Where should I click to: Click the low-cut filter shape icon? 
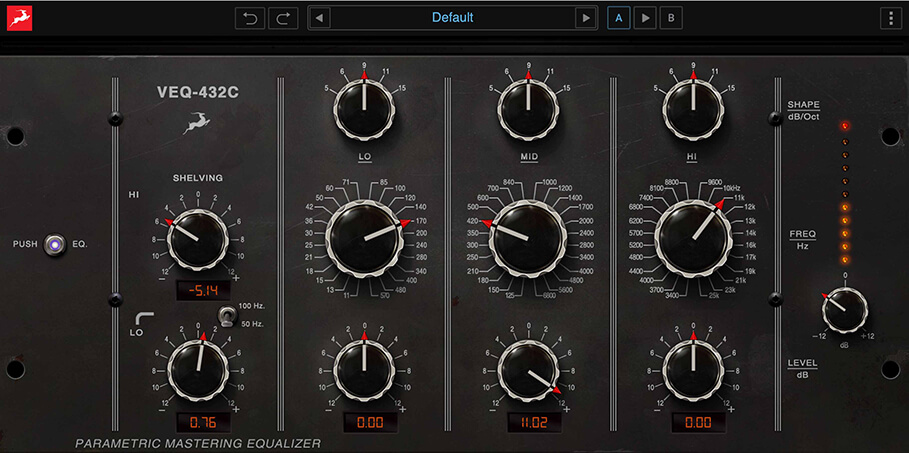(144, 318)
